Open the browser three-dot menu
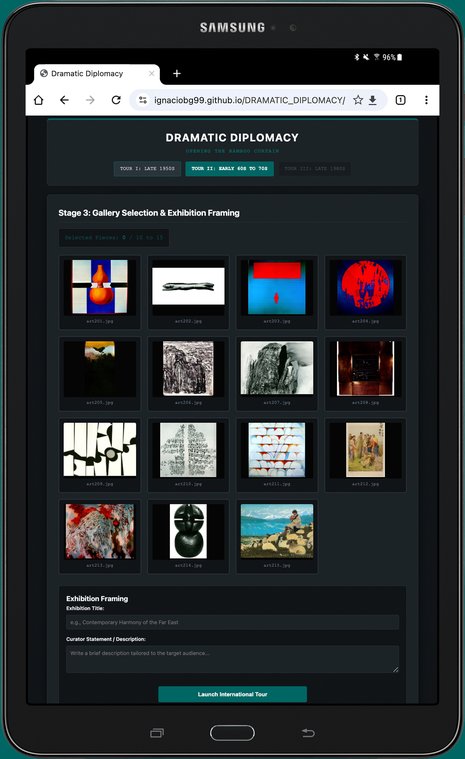465x759 pixels. 426,100
